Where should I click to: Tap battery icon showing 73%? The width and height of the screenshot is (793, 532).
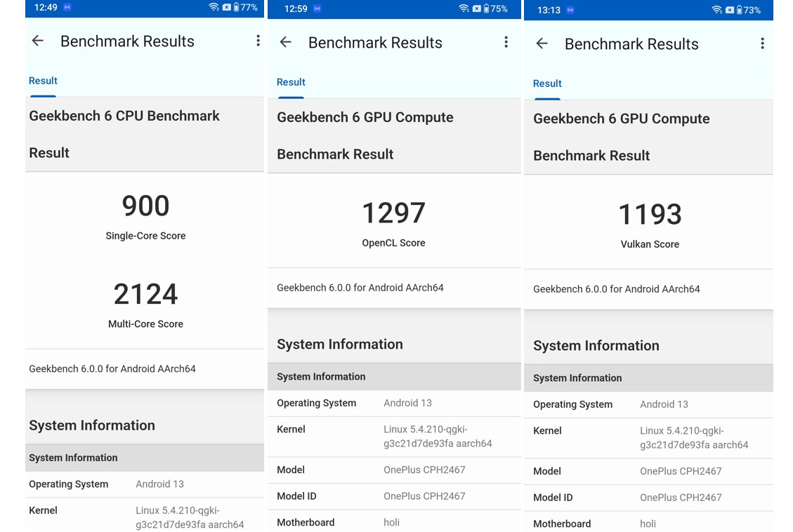[740, 10]
